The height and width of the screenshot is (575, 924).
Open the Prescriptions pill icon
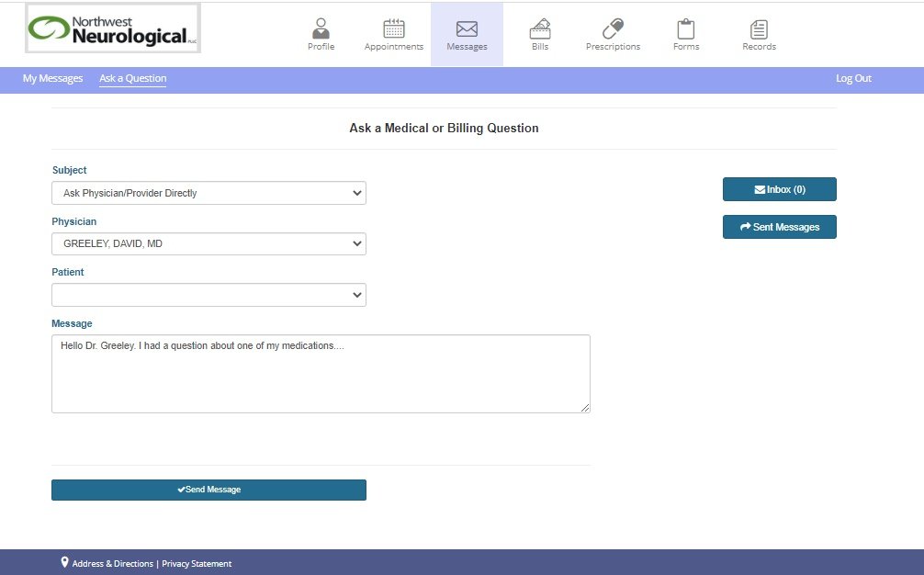tap(613, 28)
